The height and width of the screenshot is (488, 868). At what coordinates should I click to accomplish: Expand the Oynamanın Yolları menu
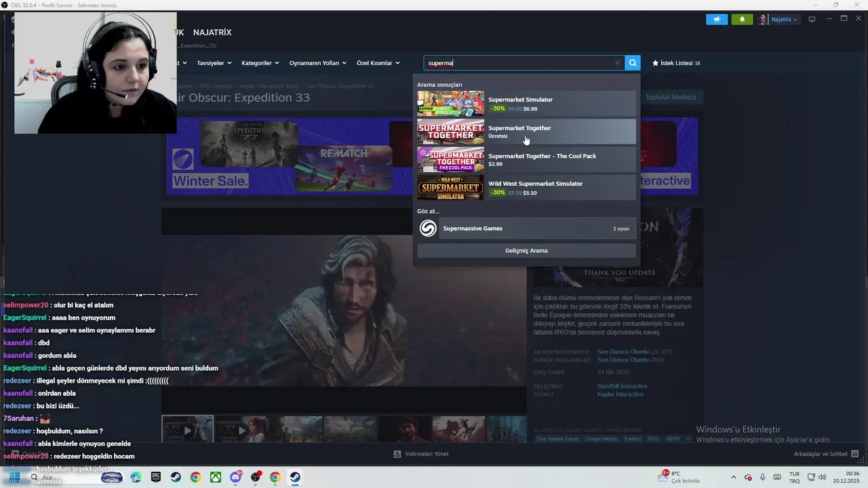click(318, 63)
